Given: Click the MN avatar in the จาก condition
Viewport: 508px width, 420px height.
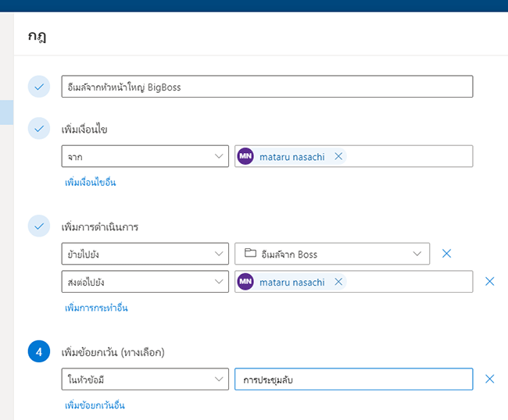Looking at the screenshot, I should click(245, 156).
